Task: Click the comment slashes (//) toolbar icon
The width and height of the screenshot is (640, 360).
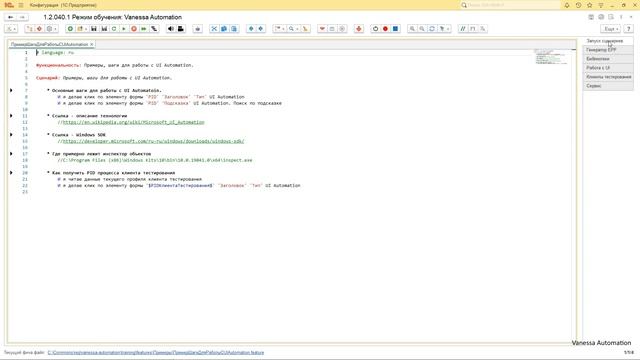Action: [463, 29]
